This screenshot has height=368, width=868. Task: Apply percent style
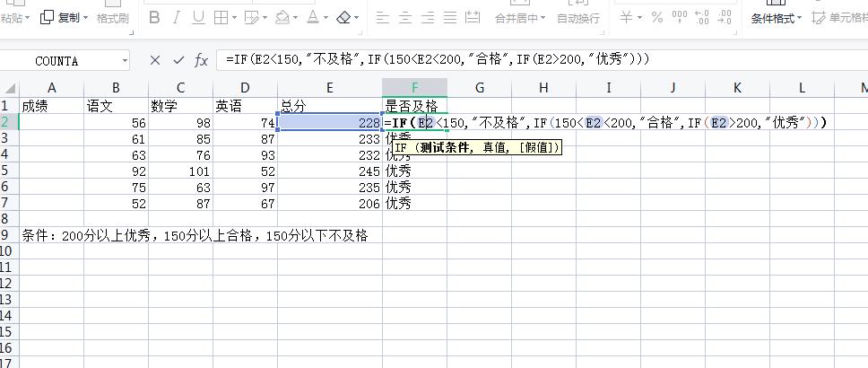(x=657, y=18)
